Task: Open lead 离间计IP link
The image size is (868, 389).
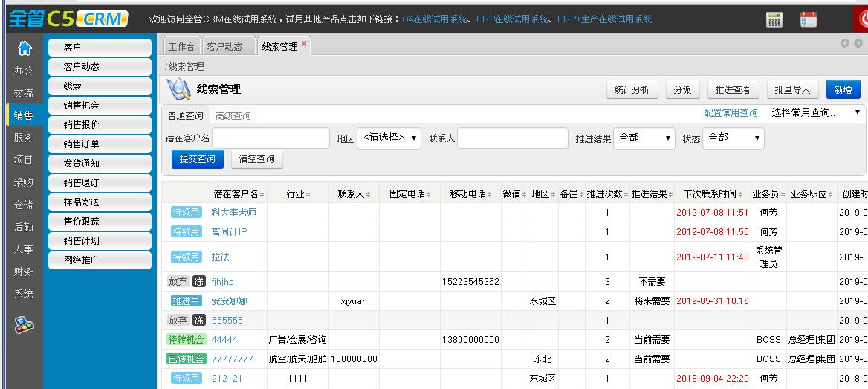Action: tap(229, 231)
